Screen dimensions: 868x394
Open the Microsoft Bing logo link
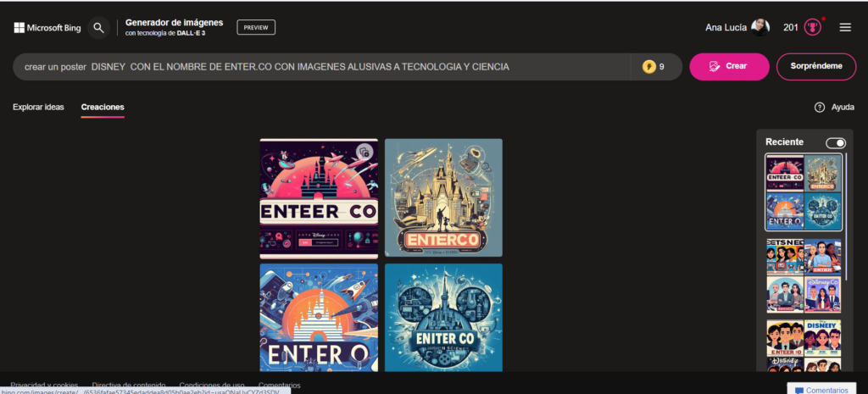click(x=47, y=28)
